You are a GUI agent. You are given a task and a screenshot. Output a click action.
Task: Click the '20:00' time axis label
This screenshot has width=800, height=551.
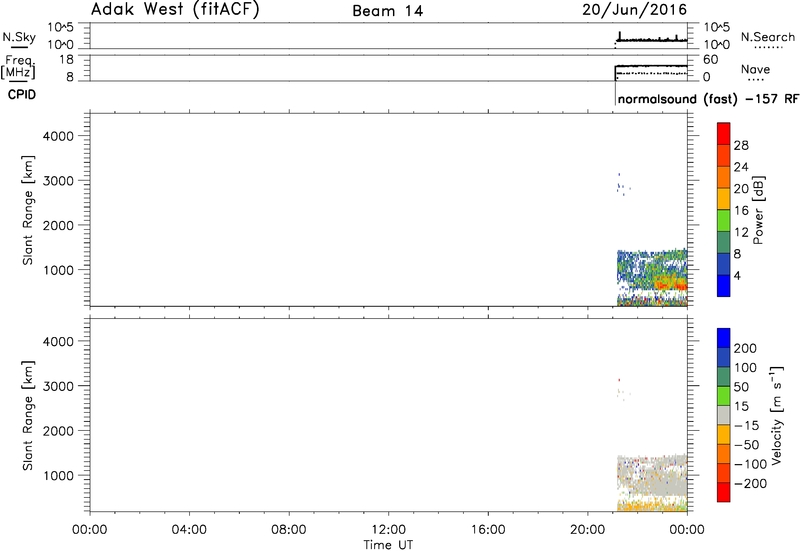pyautogui.click(x=587, y=530)
